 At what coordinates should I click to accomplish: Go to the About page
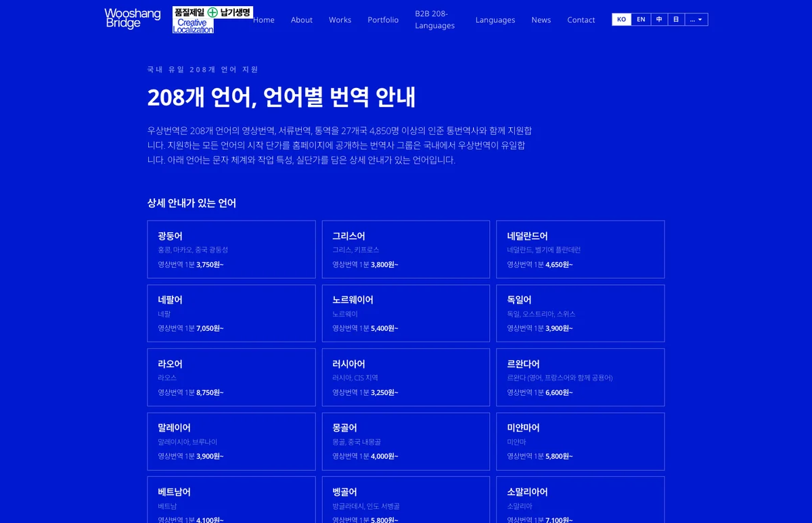point(302,20)
